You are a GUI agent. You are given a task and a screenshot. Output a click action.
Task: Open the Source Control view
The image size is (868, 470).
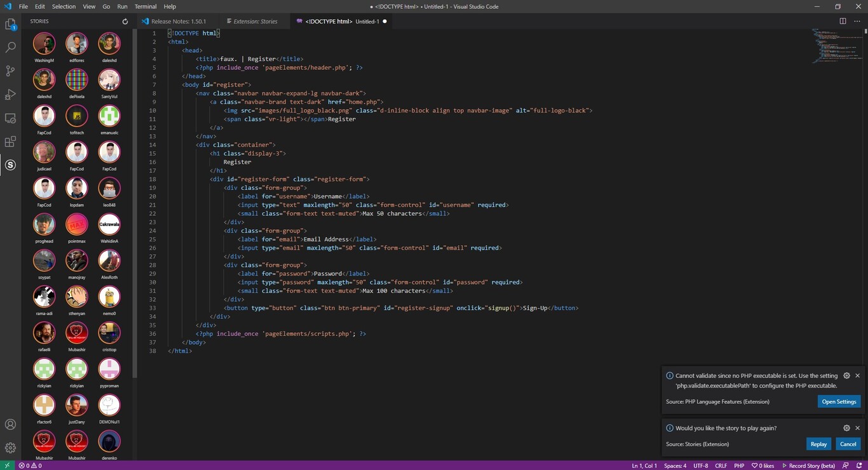[10, 70]
